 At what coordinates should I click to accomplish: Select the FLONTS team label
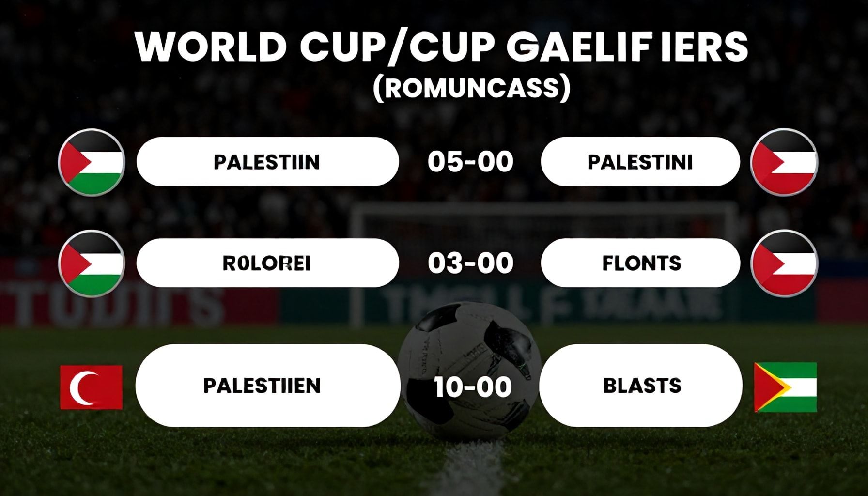[640, 263]
